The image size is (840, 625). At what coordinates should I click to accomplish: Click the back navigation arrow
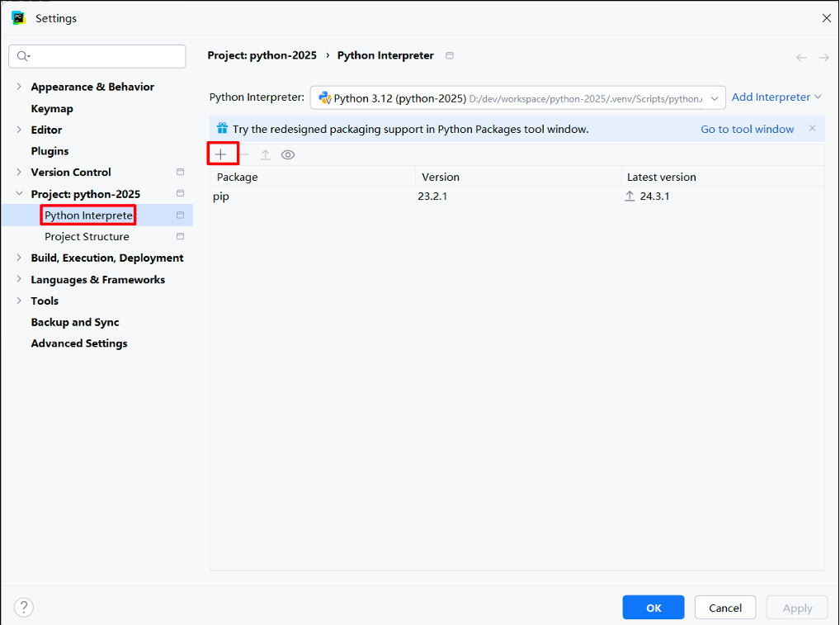[x=800, y=57]
